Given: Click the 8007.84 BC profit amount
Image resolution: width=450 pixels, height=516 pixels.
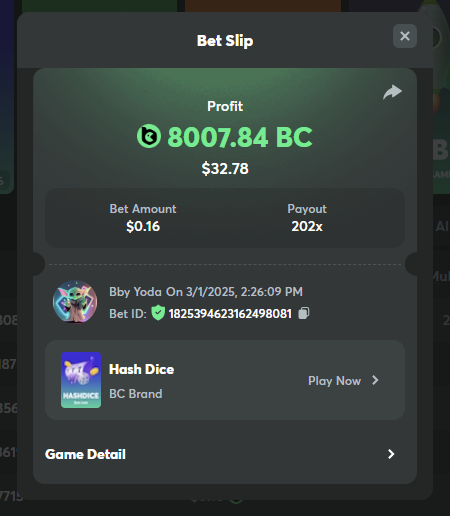Looking at the screenshot, I should [240, 137].
